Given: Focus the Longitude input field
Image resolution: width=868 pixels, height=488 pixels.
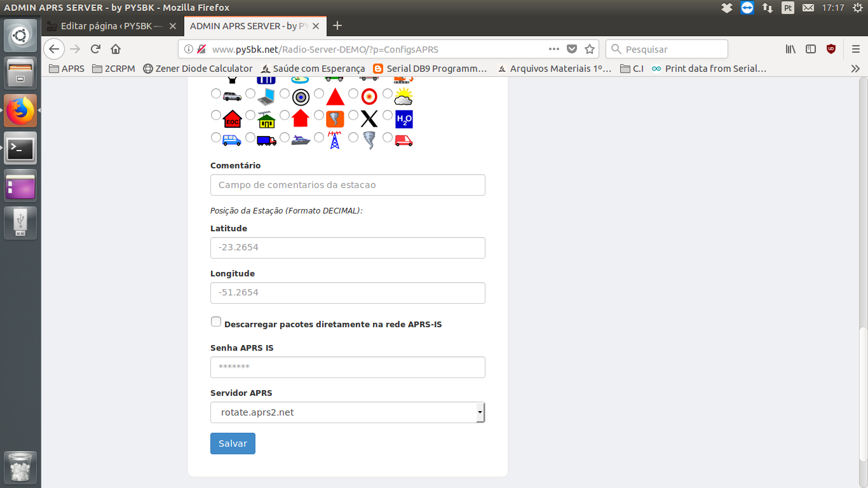Looking at the screenshot, I should tap(348, 293).
